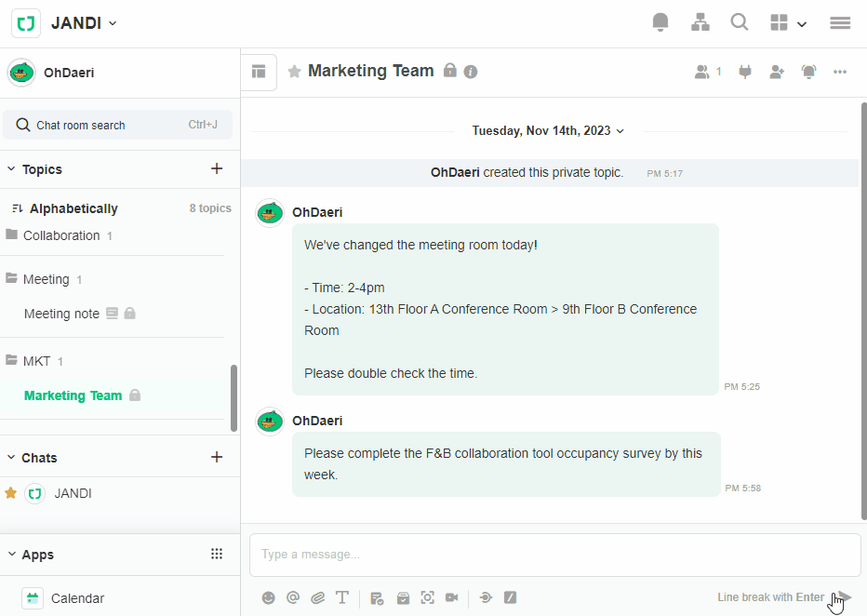The height and width of the screenshot is (616, 867).
Task: Attach a file with paperclip icon
Action: pyautogui.click(x=317, y=597)
